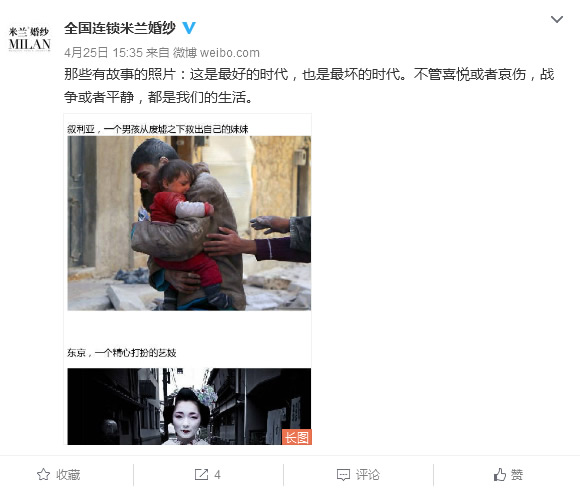This screenshot has width=580, height=488.
Task: Click the post text 那些有故事的照片
Action: (119, 74)
